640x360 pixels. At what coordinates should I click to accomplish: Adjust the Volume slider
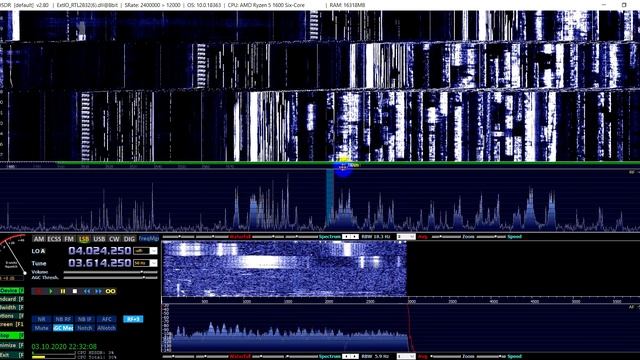click(110, 272)
